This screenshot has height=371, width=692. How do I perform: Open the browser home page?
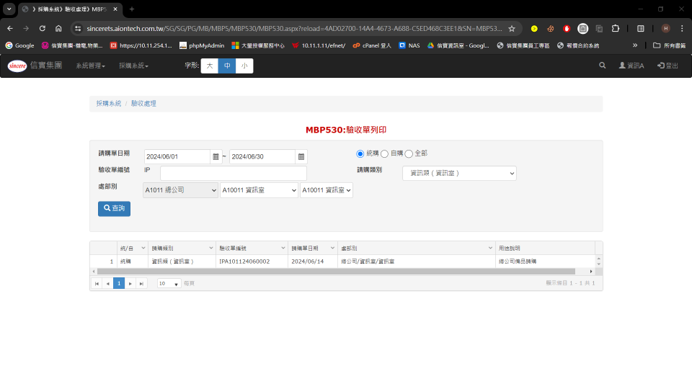click(58, 29)
